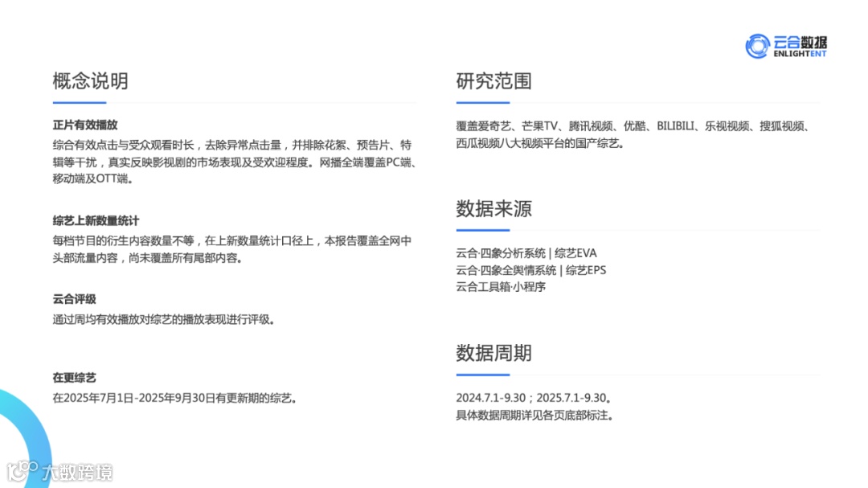The width and height of the screenshot is (868, 488).
Task: Select the heading 研究范围
Action: 493,81
